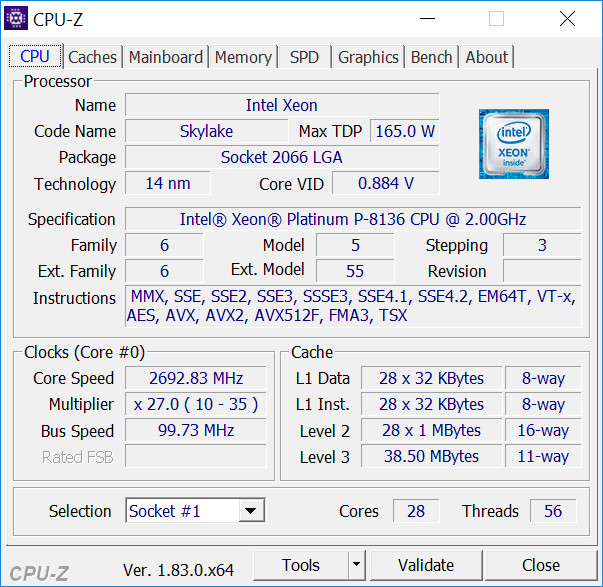Viewport: 603px width, 587px height.
Task: Expand the Tools button dropdown arrow
Action: (356, 565)
